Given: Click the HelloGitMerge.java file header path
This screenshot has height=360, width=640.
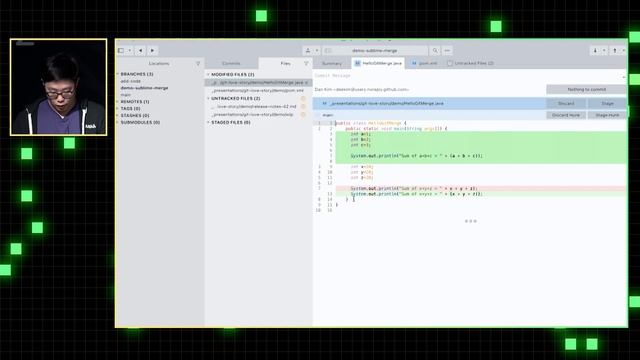Looking at the screenshot, I should [386, 104].
